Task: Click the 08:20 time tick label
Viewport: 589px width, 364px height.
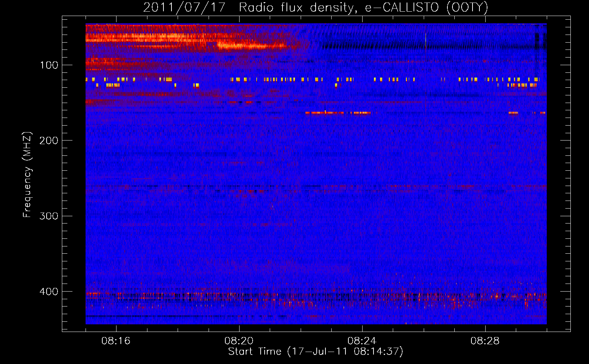Action: [239, 341]
